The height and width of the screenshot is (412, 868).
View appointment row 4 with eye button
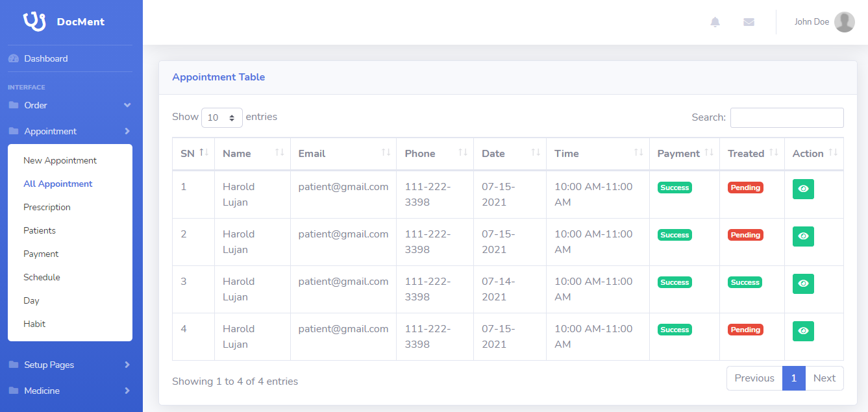803,331
